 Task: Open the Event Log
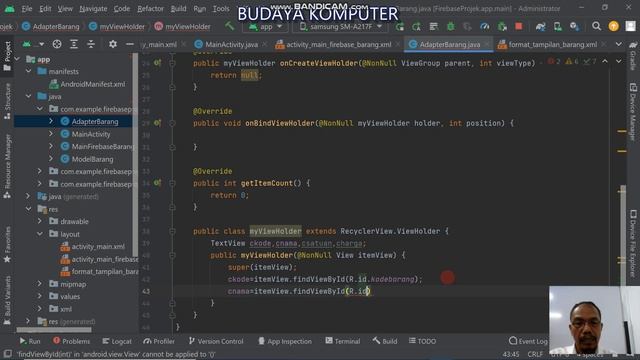[x=528, y=341]
